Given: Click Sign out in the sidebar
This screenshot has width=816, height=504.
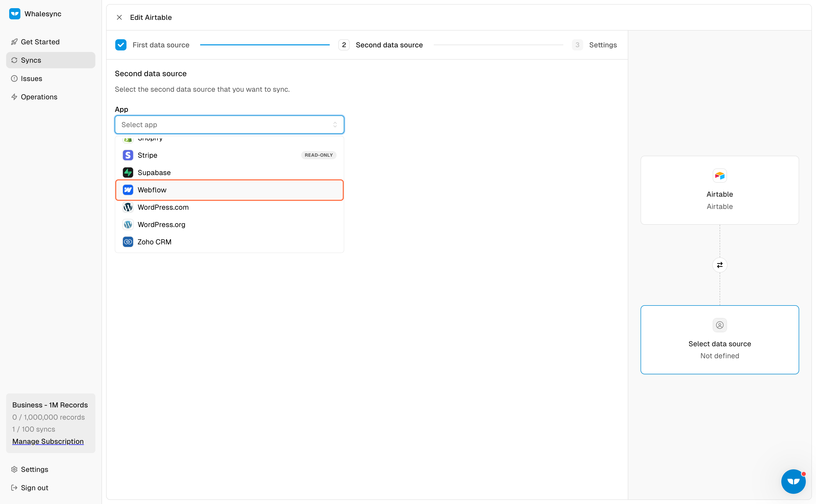Looking at the screenshot, I should click(51, 488).
